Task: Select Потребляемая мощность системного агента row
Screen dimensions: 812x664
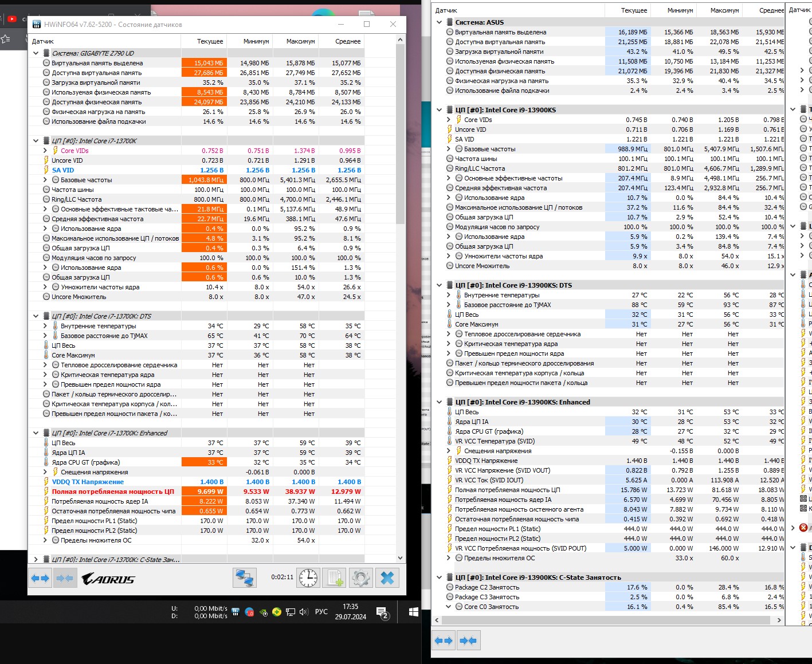Action: (x=609, y=509)
